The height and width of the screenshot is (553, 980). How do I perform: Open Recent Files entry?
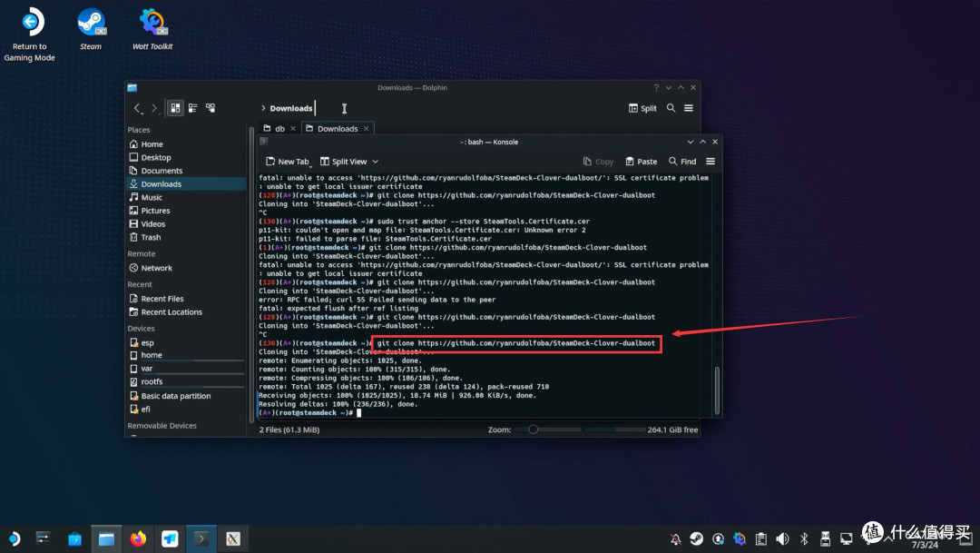[x=162, y=299]
